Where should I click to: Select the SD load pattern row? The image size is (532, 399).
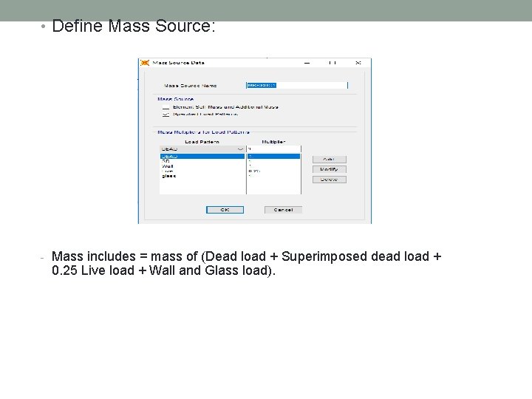tap(202, 162)
